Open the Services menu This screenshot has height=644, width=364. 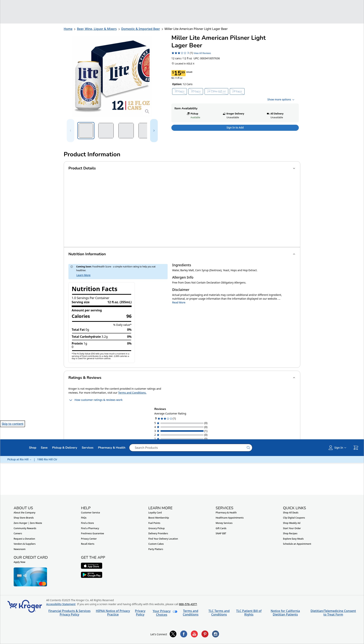[88, 447]
